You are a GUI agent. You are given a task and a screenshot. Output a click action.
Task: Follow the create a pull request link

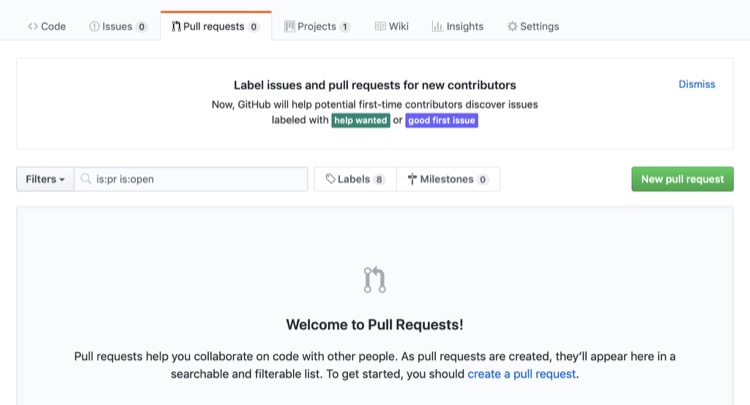coord(521,374)
